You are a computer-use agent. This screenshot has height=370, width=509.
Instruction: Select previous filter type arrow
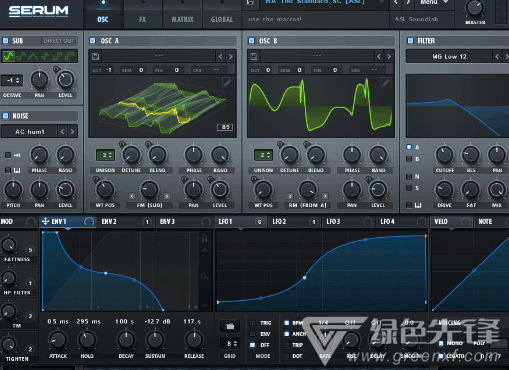click(497, 57)
